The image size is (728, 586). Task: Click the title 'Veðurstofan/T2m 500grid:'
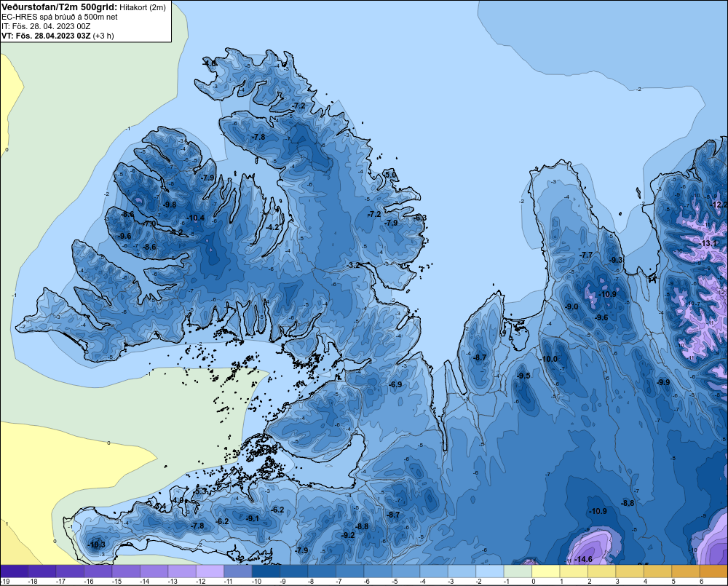pyautogui.click(x=59, y=7)
